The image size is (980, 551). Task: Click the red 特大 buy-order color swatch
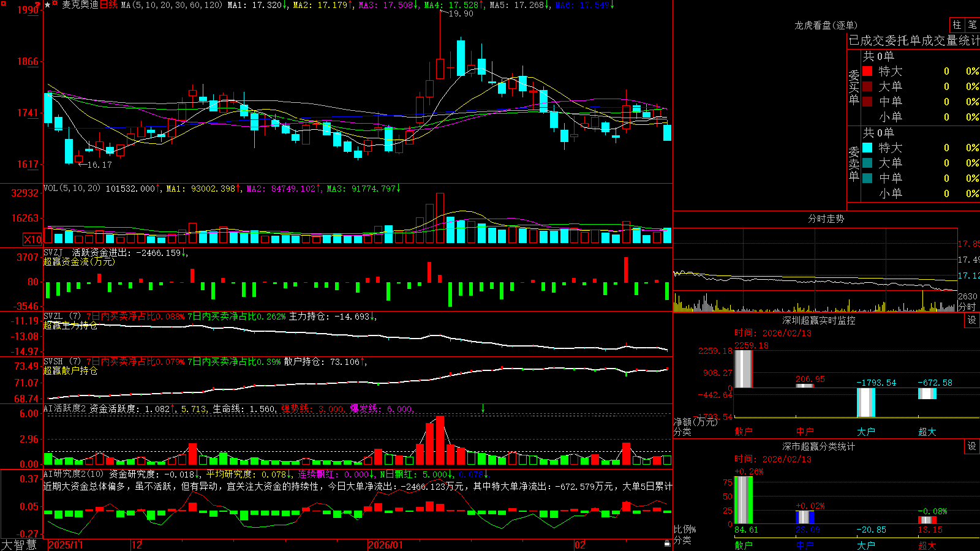(867, 71)
